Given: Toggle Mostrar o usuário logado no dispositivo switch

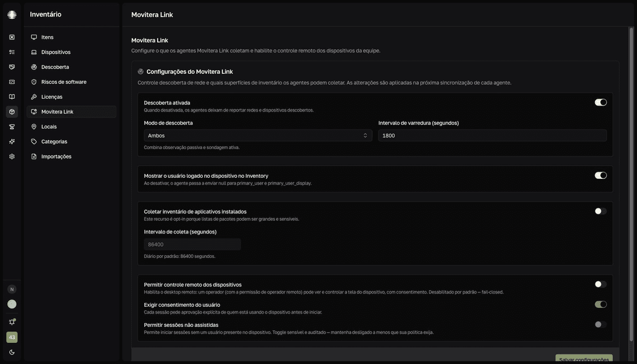Looking at the screenshot, I should 600,176.
